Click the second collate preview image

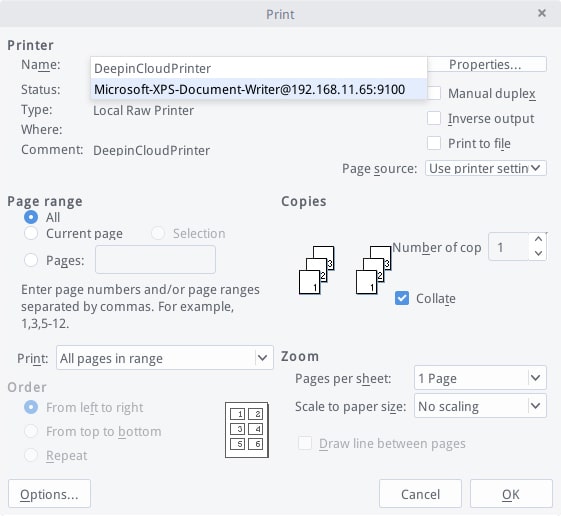click(x=374, y=270)
